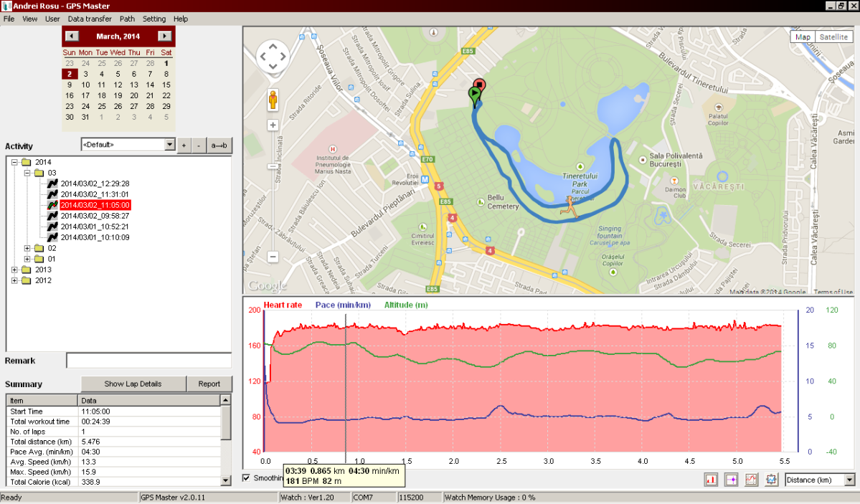Open the Path menu
Viewport: 860px width, 504px height.
[127, 19]
